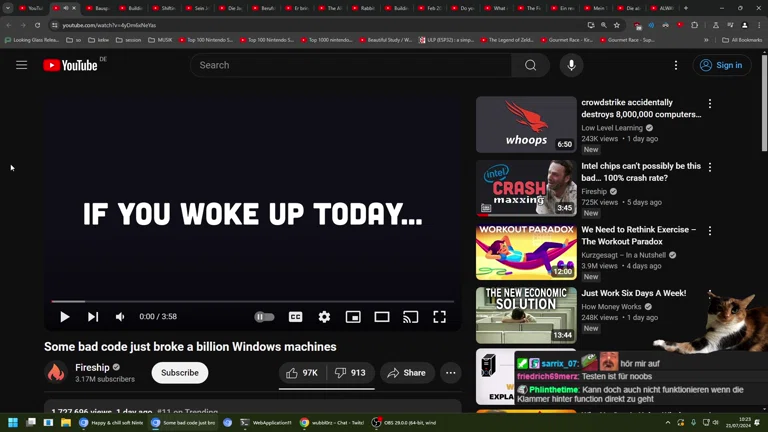Open the All Bookmarks folder
Viewport: 768px width, 432px height.
pos(742,40)
